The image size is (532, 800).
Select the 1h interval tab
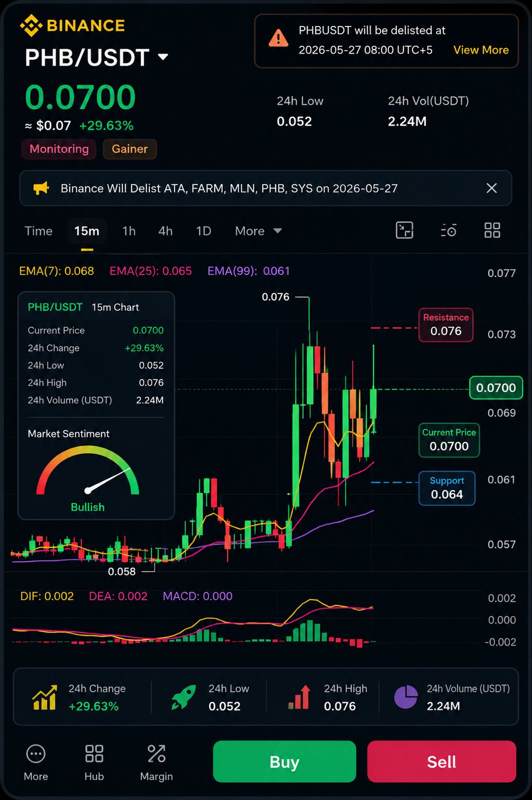[129, 231]
